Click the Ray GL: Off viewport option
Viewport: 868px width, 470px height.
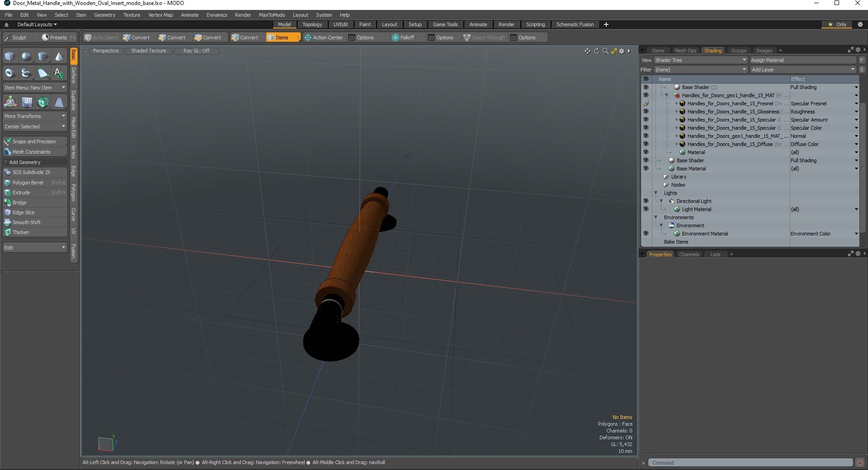point(196,51)
